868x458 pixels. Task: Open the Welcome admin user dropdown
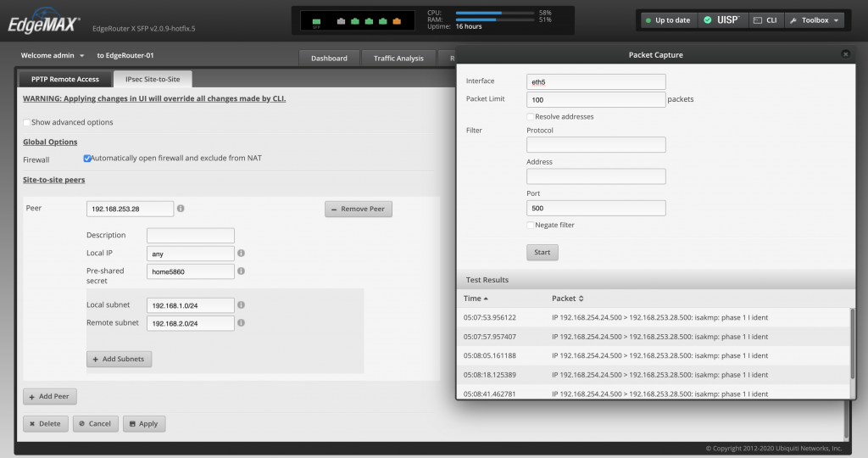pyautogui.click(x=53, y=55)
